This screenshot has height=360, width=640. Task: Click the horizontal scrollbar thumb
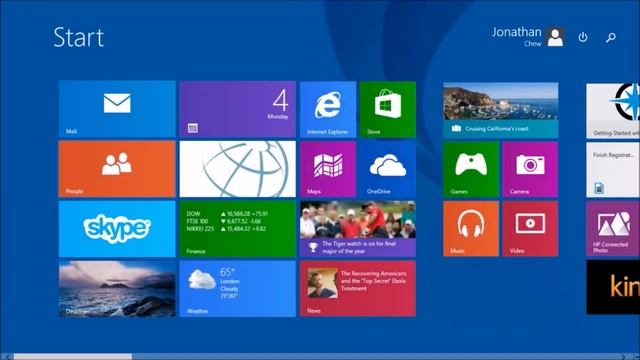[73, 357]
